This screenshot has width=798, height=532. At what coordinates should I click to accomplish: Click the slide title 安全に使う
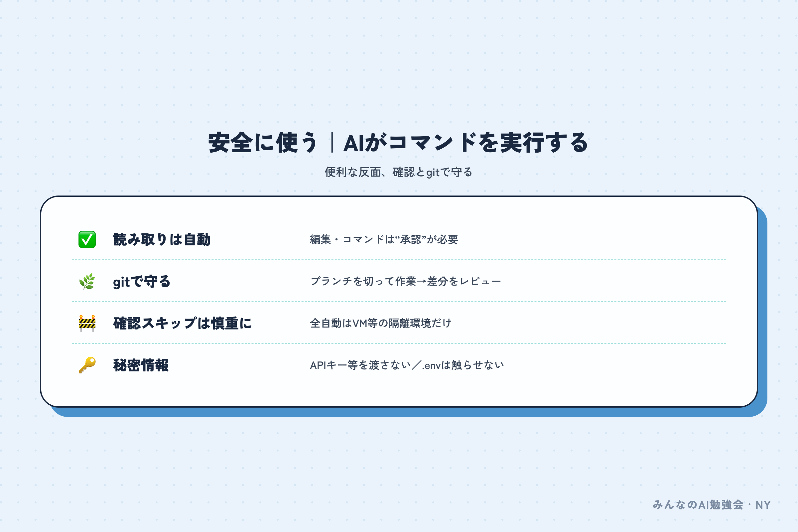pyautogui.click(x=263, y=143)
